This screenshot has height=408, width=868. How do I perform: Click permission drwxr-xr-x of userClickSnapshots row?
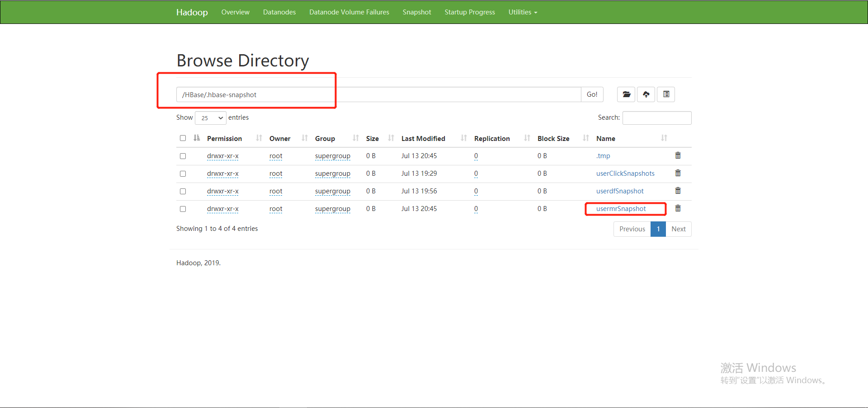pyautogui.click(x=223, y=174)
